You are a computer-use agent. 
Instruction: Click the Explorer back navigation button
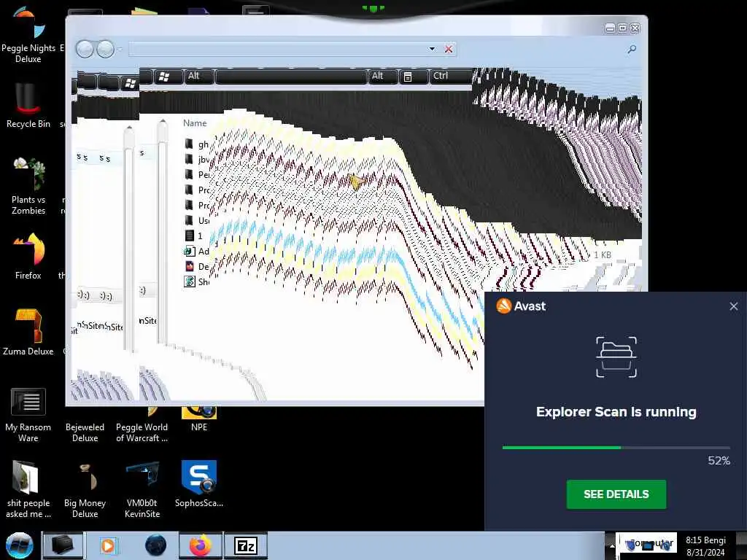pos(85,49)
